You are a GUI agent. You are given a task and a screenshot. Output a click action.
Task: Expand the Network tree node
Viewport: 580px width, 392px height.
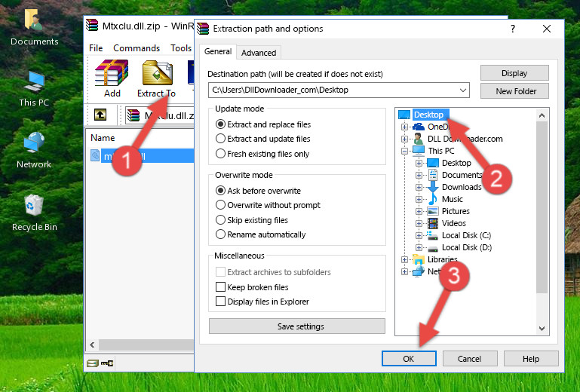coord(405,272)
